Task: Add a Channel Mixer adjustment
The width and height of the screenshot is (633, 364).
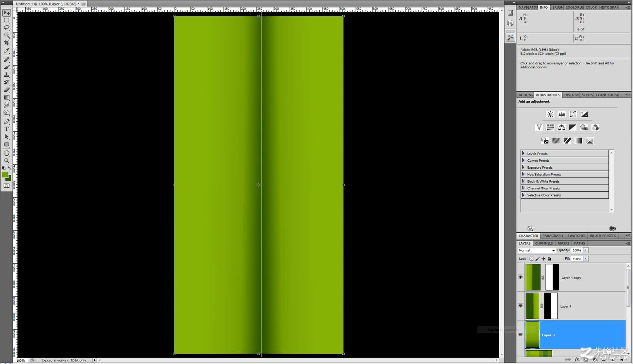Action: click(x=595, y=127)
